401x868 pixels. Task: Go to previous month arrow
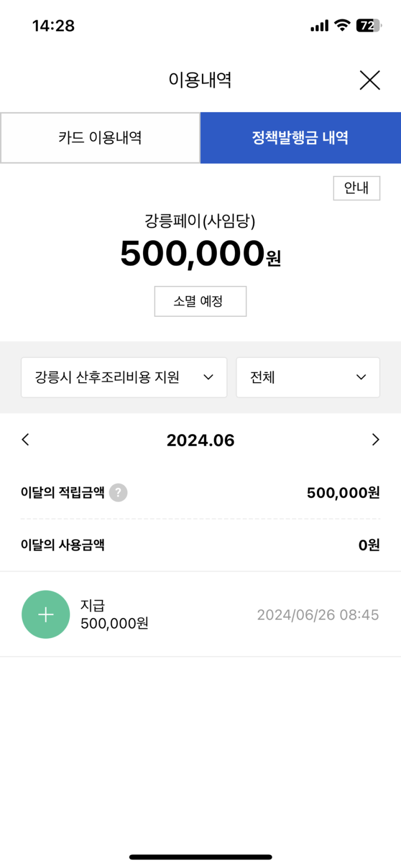coord(25,439)
